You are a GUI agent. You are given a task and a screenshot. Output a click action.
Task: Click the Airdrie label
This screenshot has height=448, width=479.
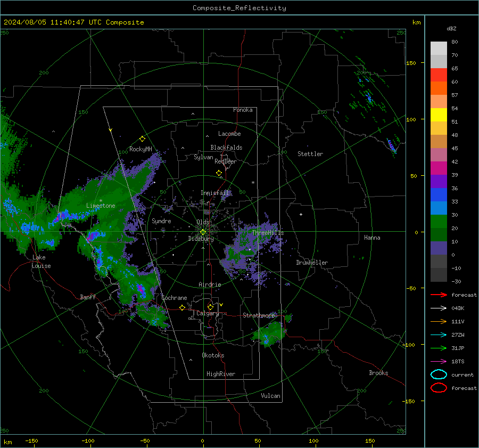pyautogui.click(x=210, y=284)
